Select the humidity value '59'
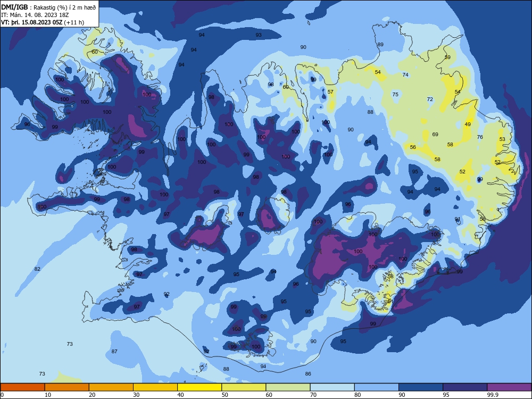The width and height of the screenshot is (532, 399). pos(447,57)
